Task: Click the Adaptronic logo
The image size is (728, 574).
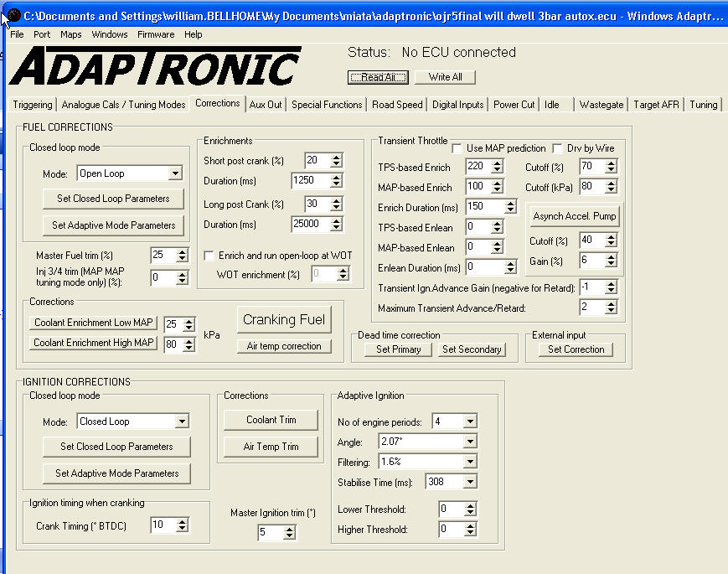Action: point(155,65)
